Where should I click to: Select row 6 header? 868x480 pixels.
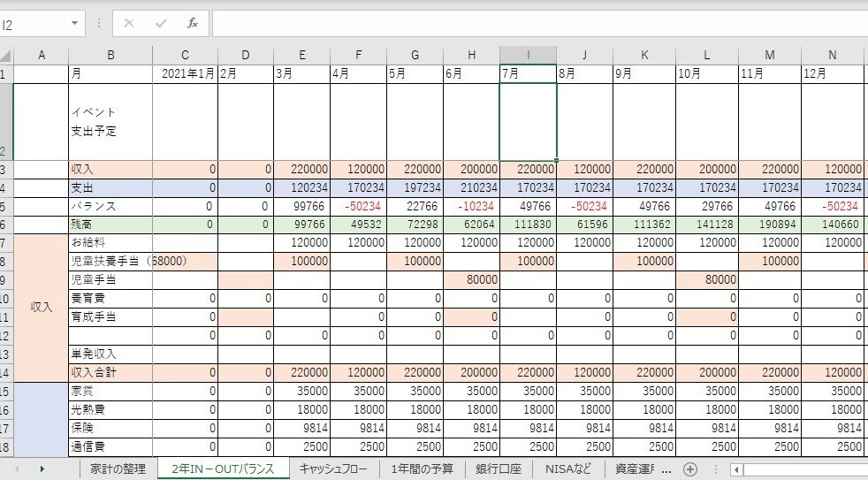point(5,225)
